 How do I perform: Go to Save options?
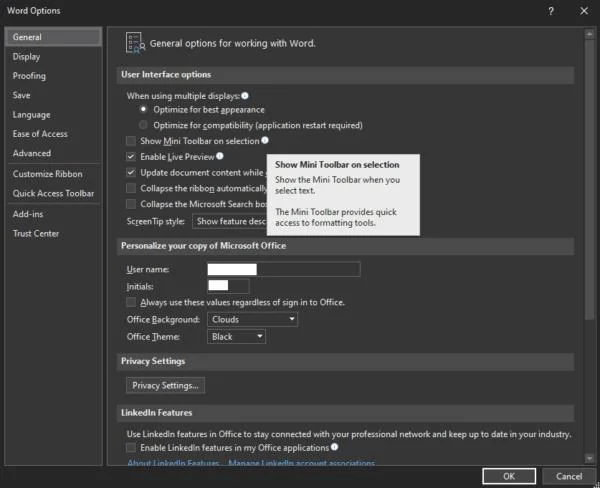(53, 95)
